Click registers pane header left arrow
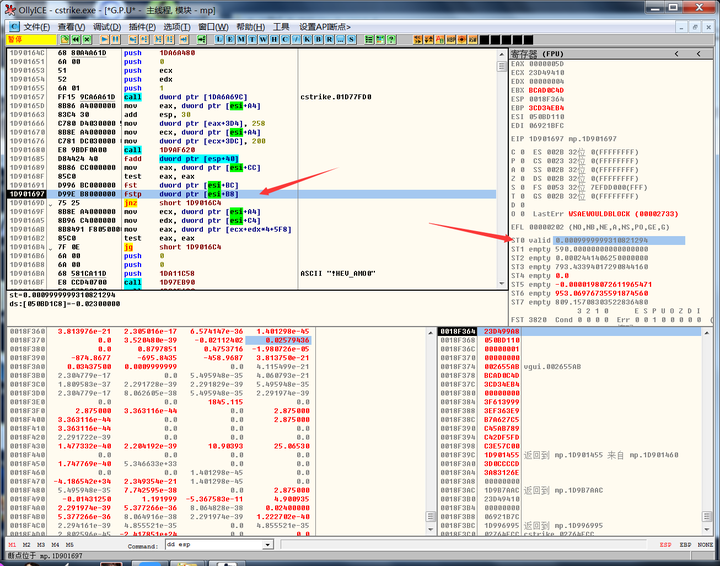The image size is (720, 566). coord(675,53)
